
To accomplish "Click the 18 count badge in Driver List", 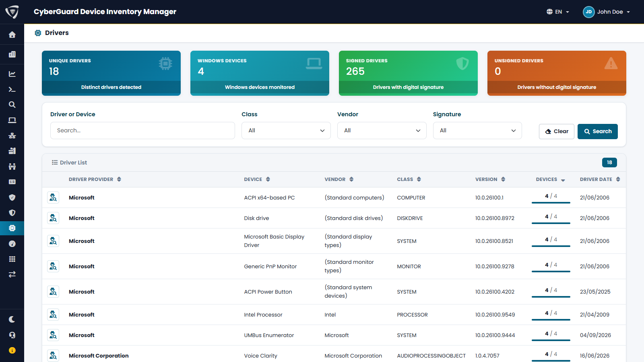I will point(609,162).
